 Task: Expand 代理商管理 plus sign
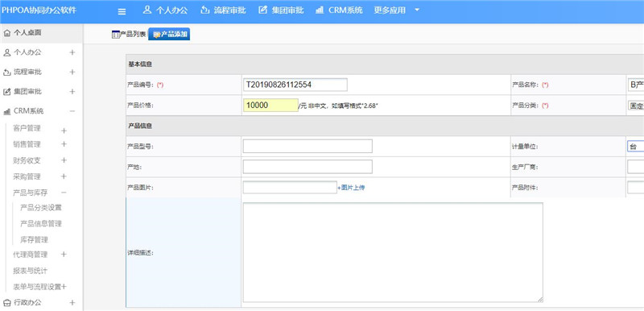tap(64, 255)
